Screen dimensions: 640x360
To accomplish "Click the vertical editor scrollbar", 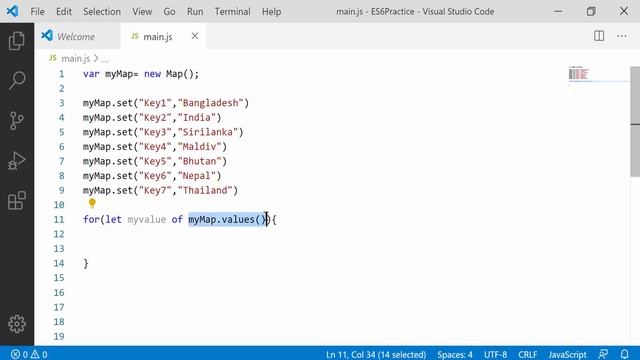I will point(635,122).
